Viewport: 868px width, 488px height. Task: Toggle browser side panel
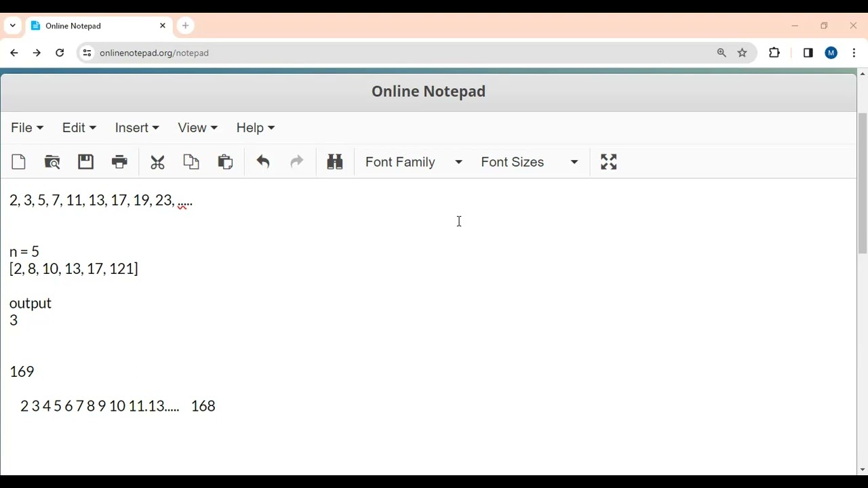[x=808, y=53]
